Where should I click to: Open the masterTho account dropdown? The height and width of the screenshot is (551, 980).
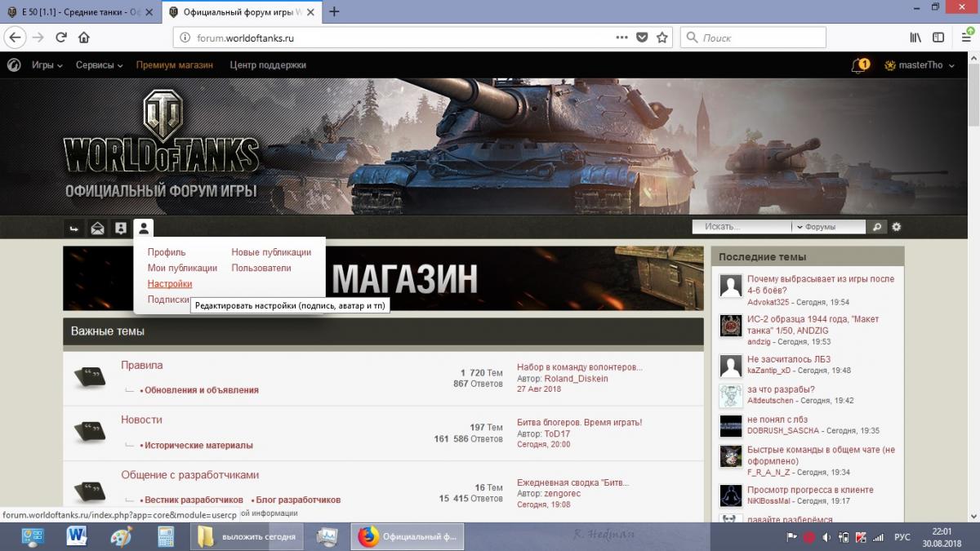[920, 65]
